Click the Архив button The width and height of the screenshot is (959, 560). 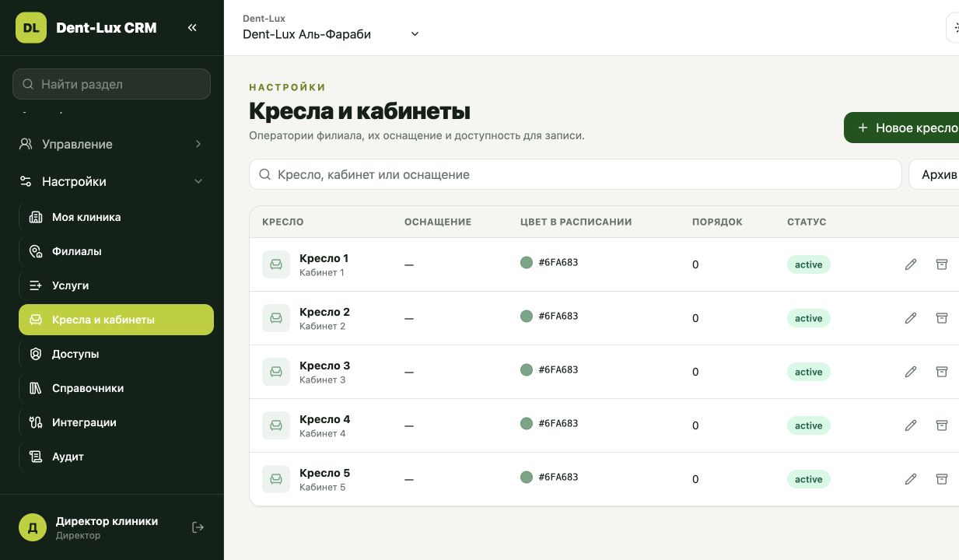[x=934, y=175]
